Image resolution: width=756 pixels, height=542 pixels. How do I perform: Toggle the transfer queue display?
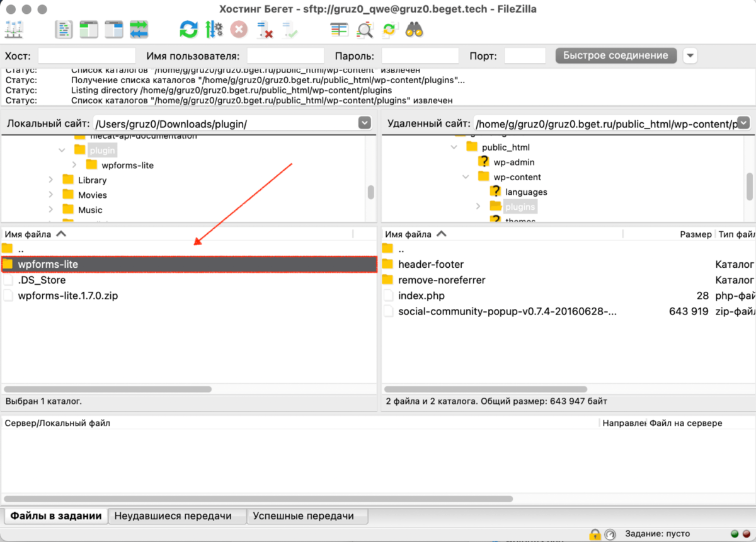(x=139, y=29)
